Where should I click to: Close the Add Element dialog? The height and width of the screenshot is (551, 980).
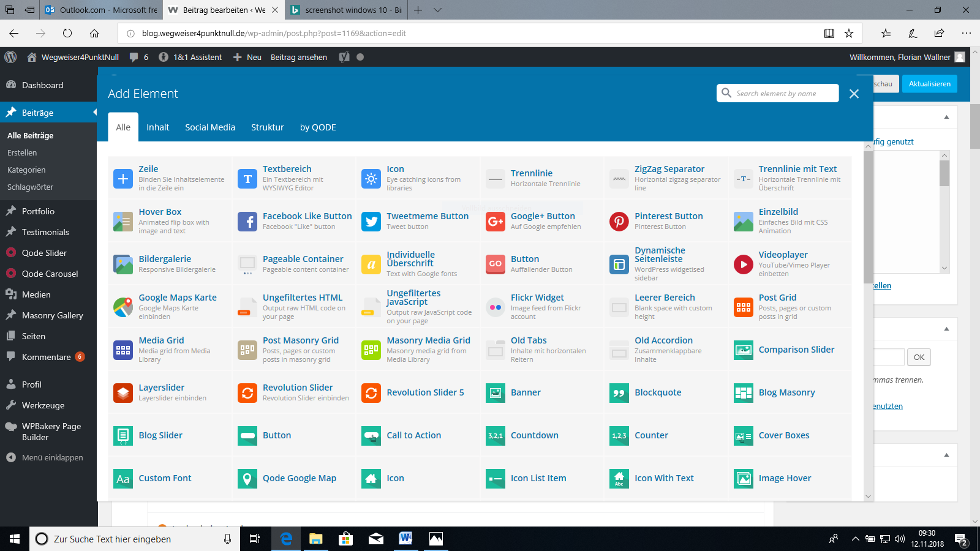(854, 94)
